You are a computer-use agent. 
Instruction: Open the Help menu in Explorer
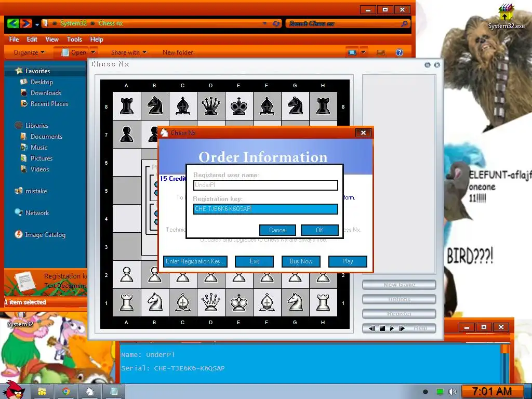97,39
